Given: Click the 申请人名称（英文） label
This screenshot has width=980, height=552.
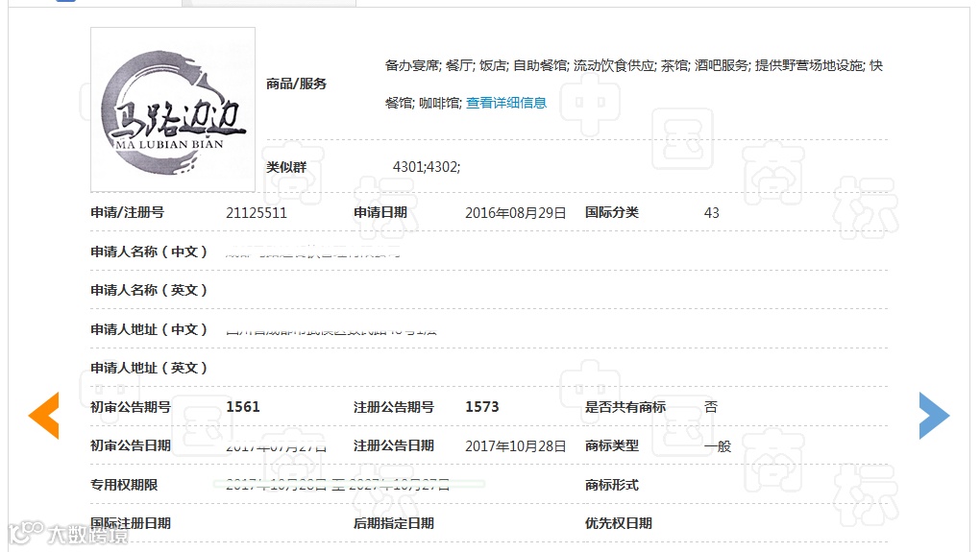Looking at the screenshot, I should [x=149, y=290].
